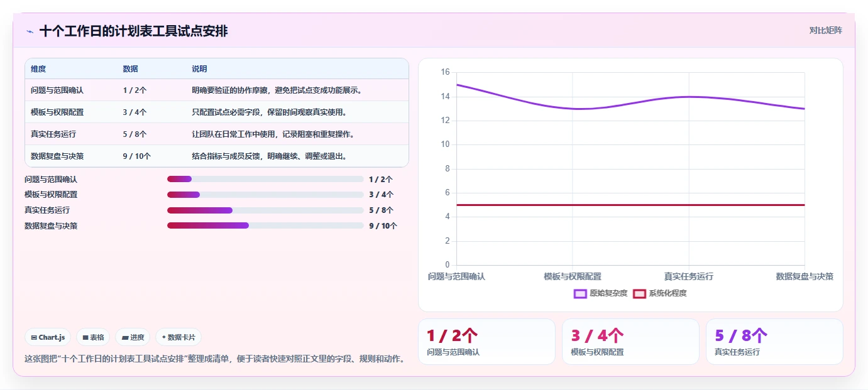Viewport: 868px width, 390px height.
Task: Toggle the 原始复杂度 legend swatch
Action: 580,293
